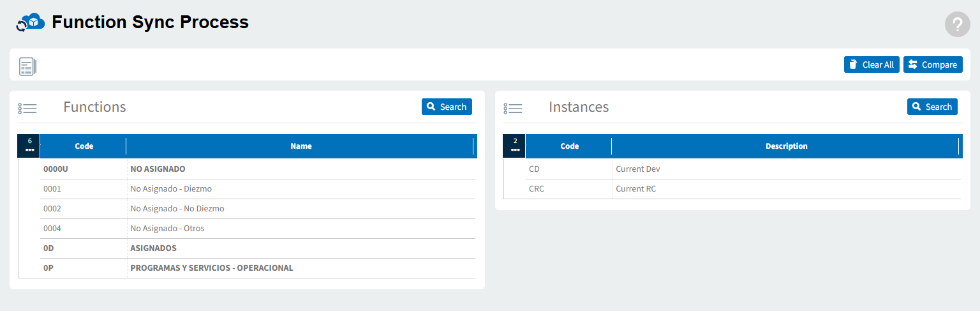Viewport: 980px width, 311px height.
Task: Click the Function Sync Process page title
Action: pyautogui.click(x=150, y=22)
